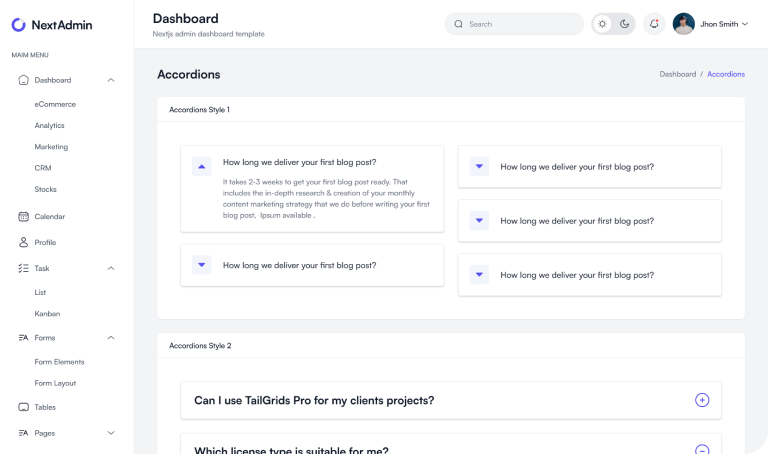768x454 pixels.
Task: Click the NextAdmin logo icon
Action: [19, 24]
